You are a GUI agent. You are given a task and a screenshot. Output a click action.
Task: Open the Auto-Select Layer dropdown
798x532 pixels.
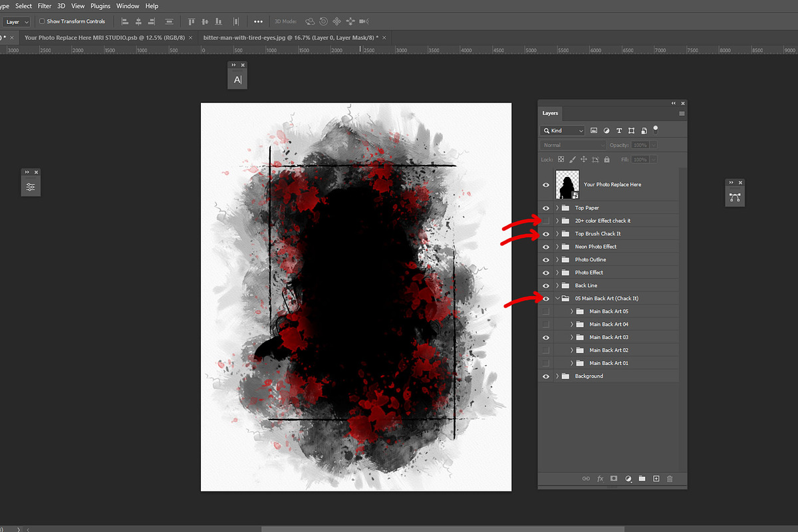coord(17,21)
